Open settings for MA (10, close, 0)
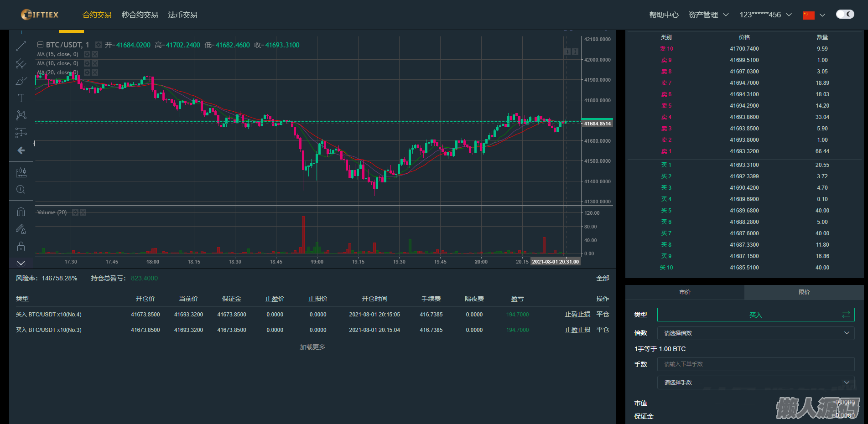Screen dimensions: 868x424 pyautogui.click(x=87, y=63)
